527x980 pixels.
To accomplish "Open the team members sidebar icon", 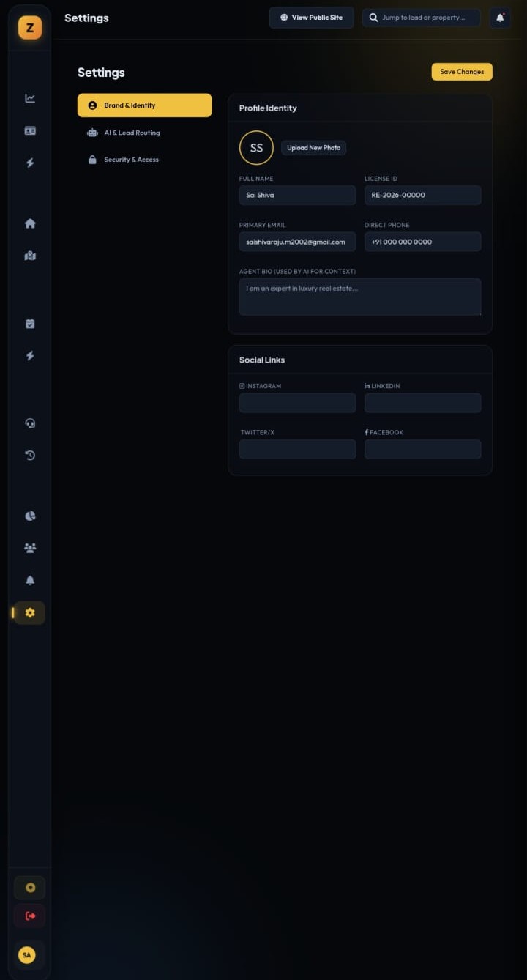I will point(30,548).
